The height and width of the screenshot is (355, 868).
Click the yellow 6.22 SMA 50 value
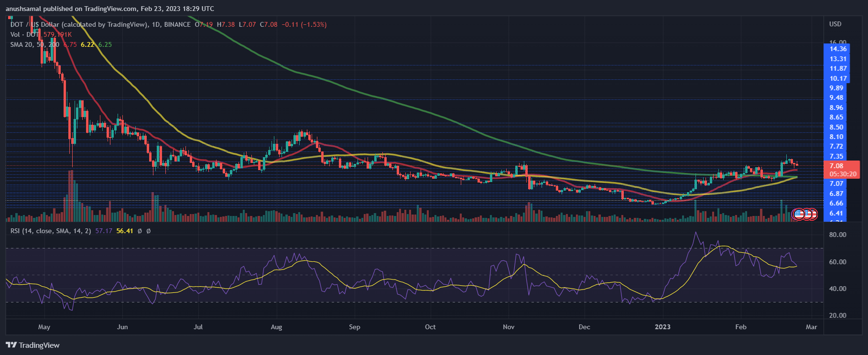click(87, 44)
